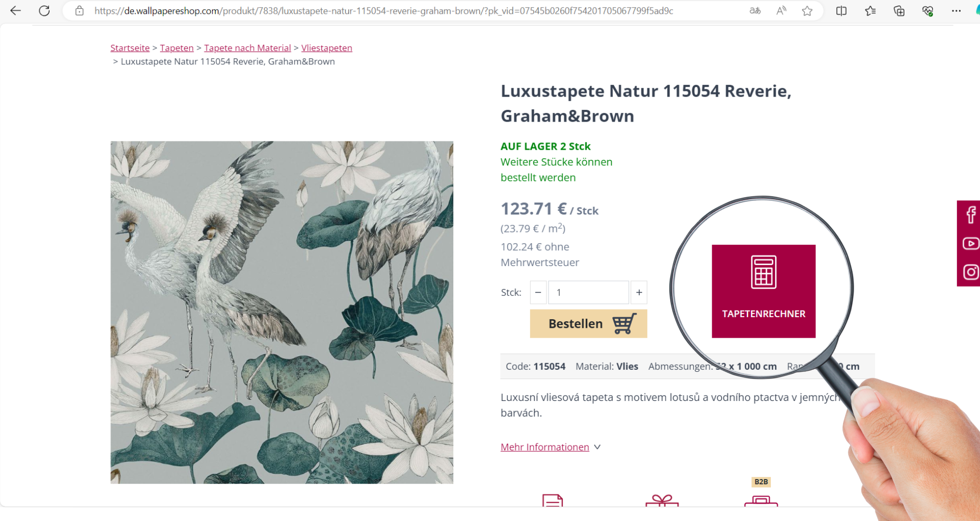This screenshot has height=521, width=980.
Task: Open the Tapeten breadcrumb link
Action: 176,48
